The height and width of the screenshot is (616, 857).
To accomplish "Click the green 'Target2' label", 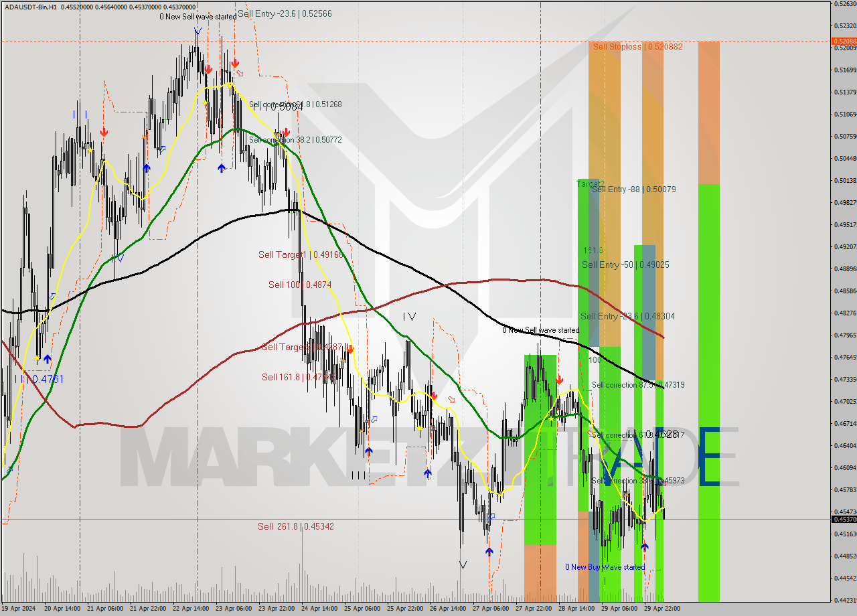I will (591, 183).
